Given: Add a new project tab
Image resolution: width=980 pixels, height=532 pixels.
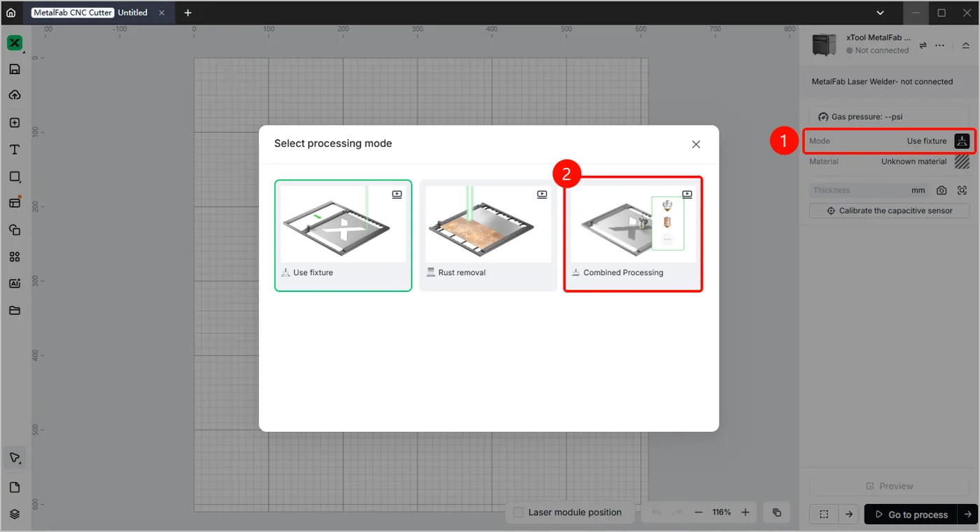Looking at the screenshot, I should point(188,13).
